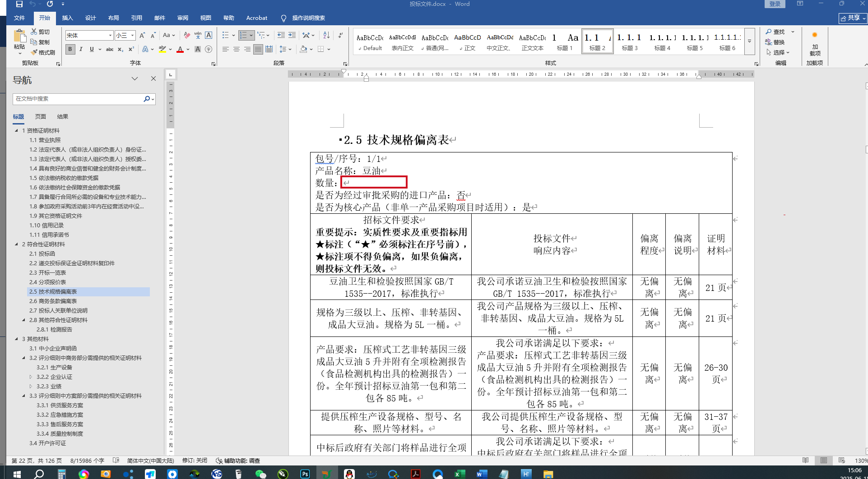This screenshot has height=479, width=868.
Task: Open line and paragraph spacing
Action: coord(283,49)
